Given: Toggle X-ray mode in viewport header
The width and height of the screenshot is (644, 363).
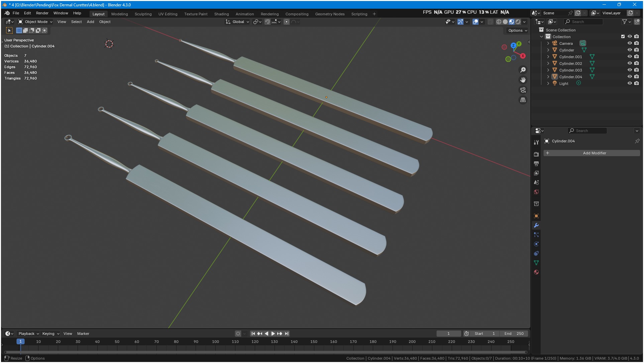Looking at the screenshot, I should click(x=490, y=22).
